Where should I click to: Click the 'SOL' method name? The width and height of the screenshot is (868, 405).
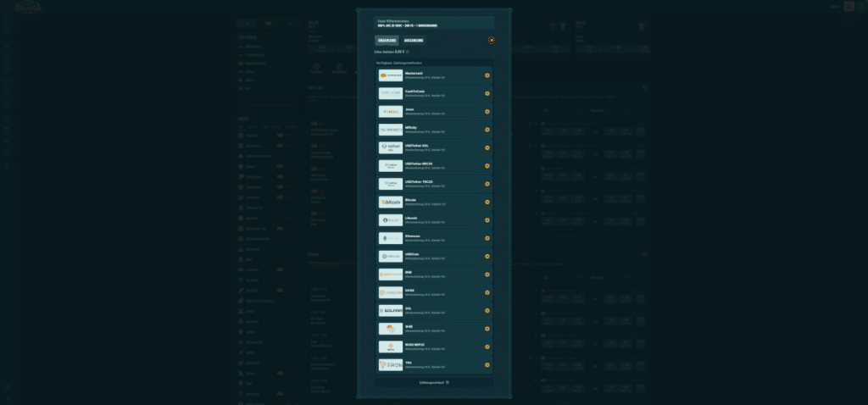pos(409,308)
